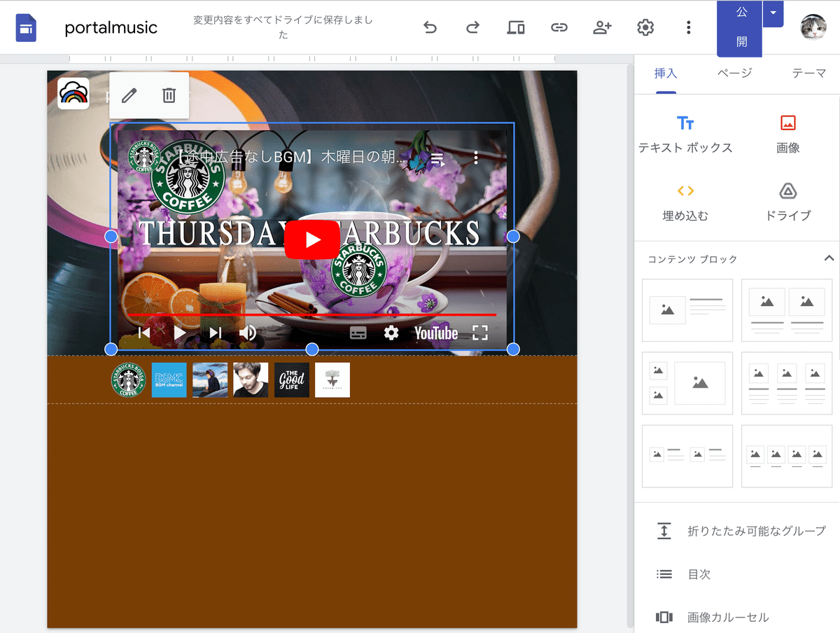Switch to the テーマ tab
The image size is (840, 633).
[x=809, y=73]
